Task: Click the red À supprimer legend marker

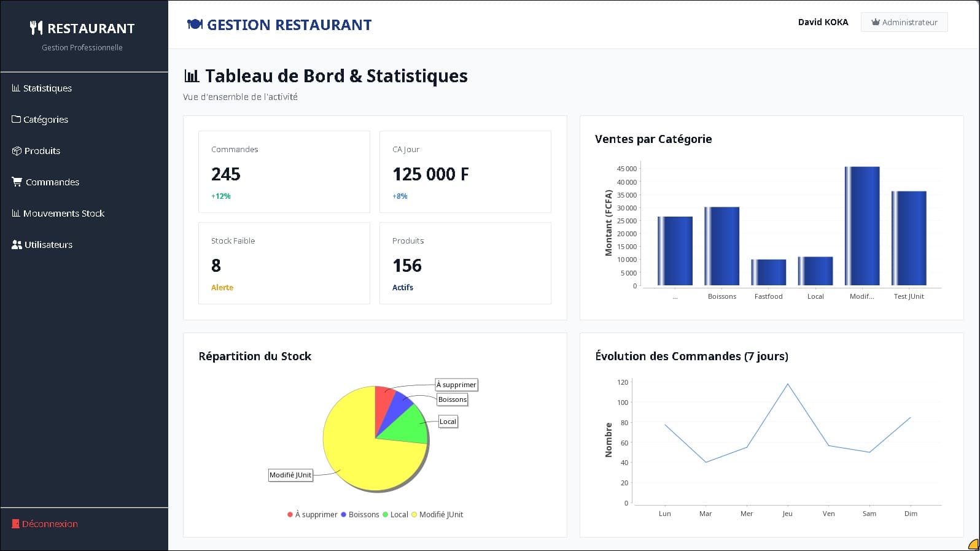Action: (x=290, y=514)
